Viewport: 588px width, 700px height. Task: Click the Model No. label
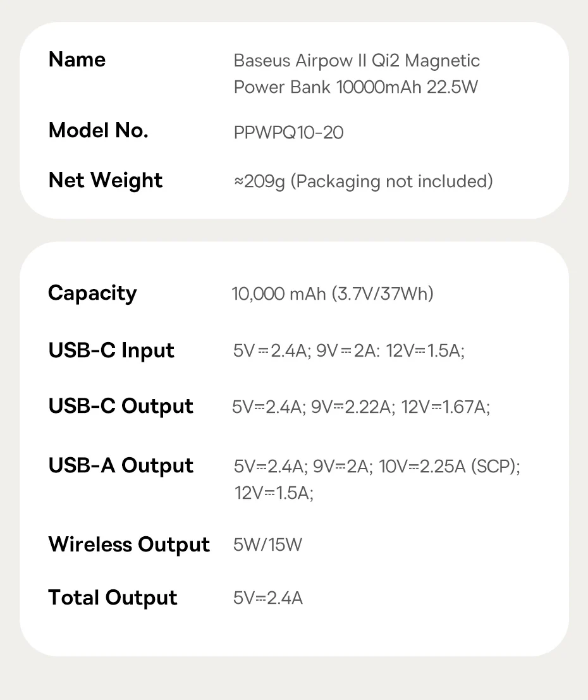pyautogui.click(x=98, y=131)
